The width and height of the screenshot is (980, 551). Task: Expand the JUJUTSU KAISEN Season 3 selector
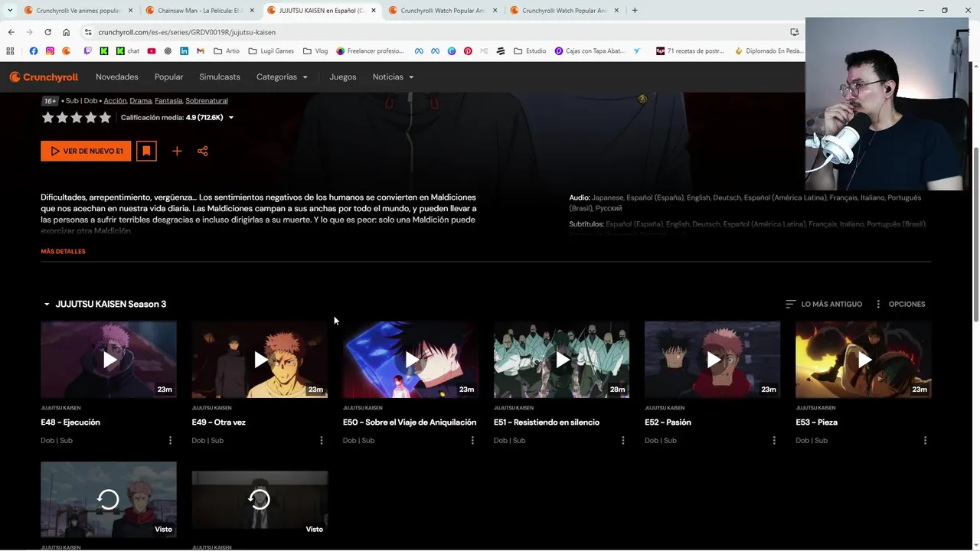coord(104,304)
